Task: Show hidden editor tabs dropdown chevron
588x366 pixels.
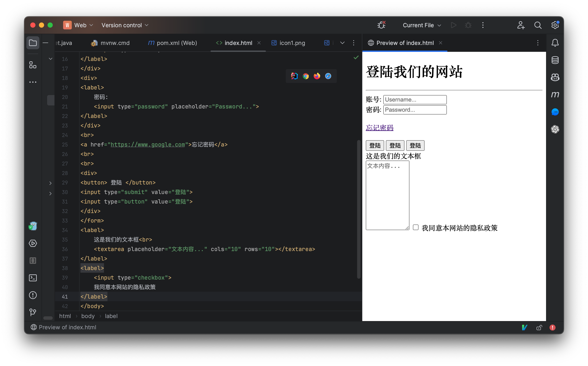Action: 342,43
